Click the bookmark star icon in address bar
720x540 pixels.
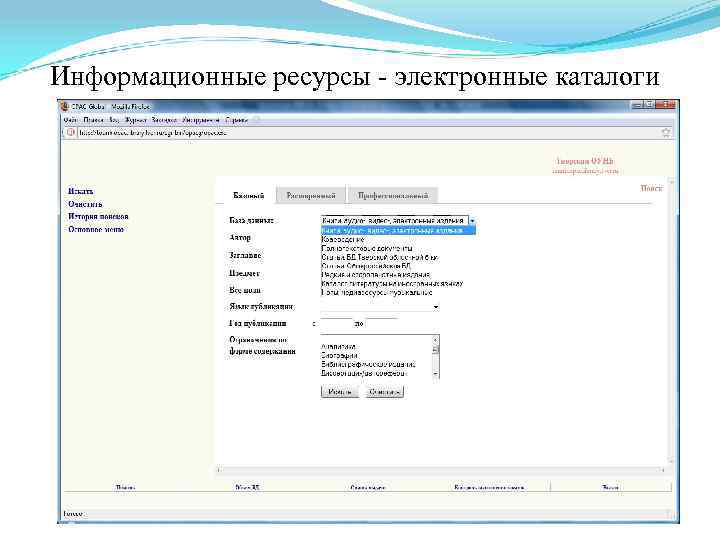[x=666, y=132]
